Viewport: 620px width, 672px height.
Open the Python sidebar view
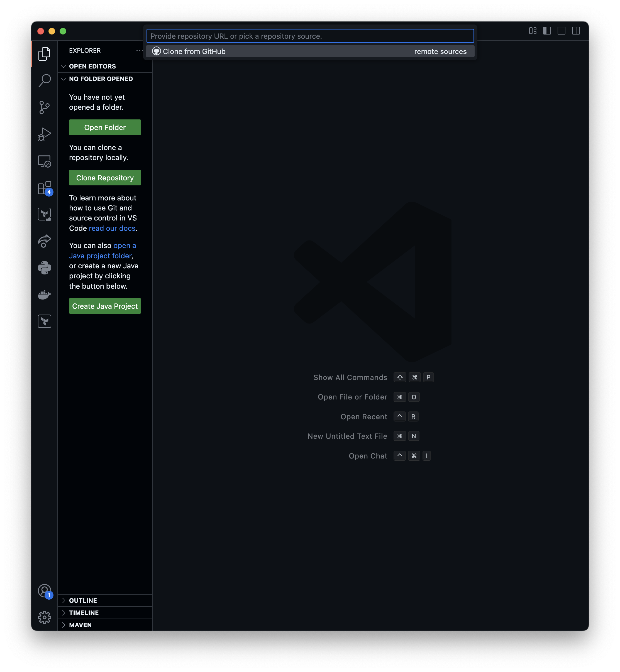click(44, 268)
